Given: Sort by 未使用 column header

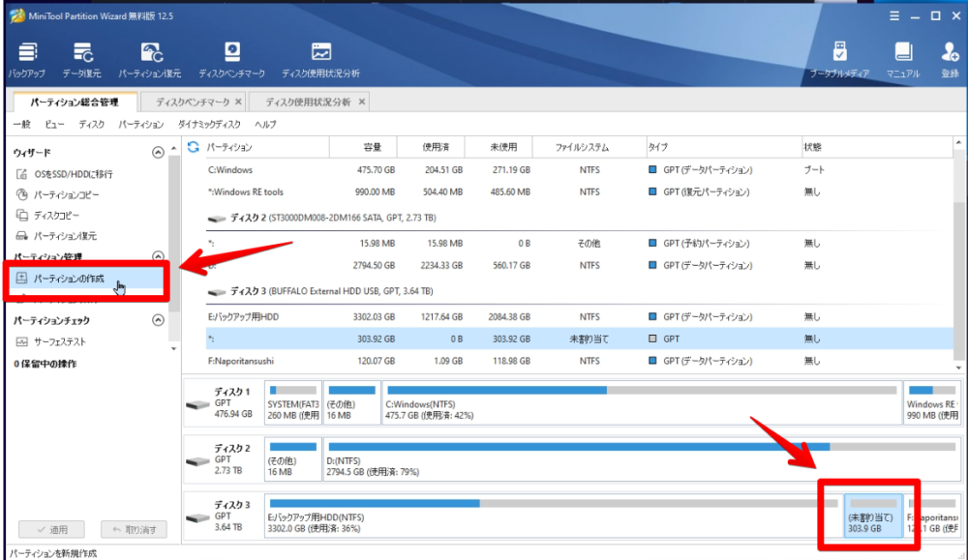Looking at the screenshot, I should pyautogui.click(x=499, y=147).
